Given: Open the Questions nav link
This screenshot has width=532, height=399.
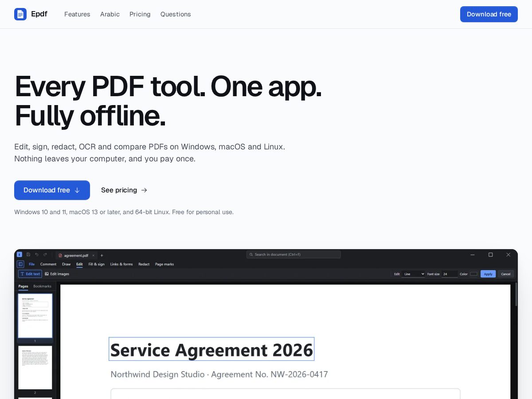Looking at the screenshot, I should (x=176, y=14).
